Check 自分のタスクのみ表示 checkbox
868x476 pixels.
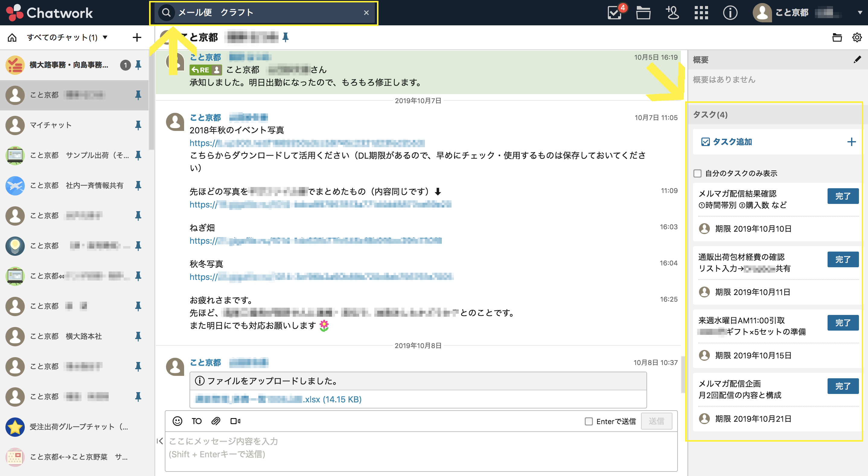(x=697, y=173)
